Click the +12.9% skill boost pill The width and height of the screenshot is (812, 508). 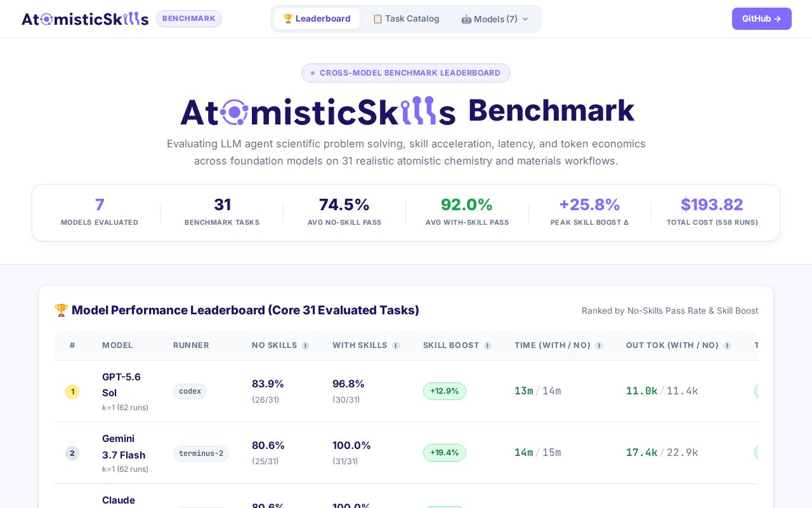click(445, 391)
